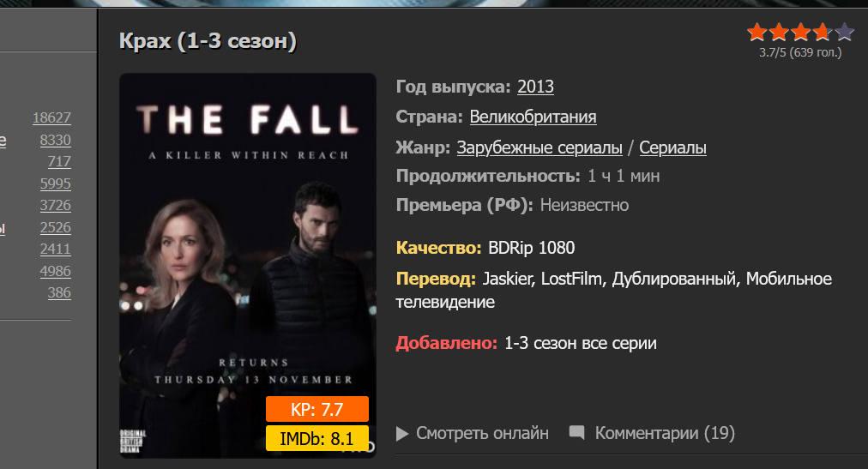Open the 2013 release year link
The image size is (868, 469).
pyautogui.click(x=535, y=87)
